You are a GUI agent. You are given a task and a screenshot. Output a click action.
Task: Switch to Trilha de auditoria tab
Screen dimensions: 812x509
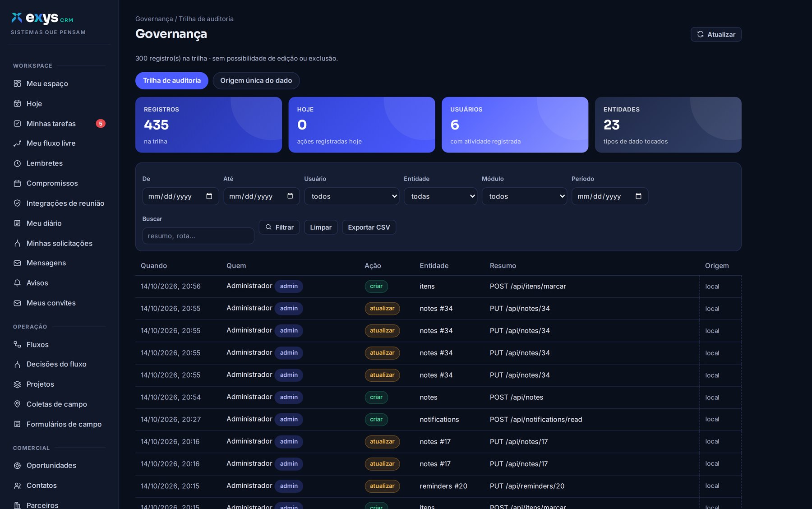tap(172, 81)
